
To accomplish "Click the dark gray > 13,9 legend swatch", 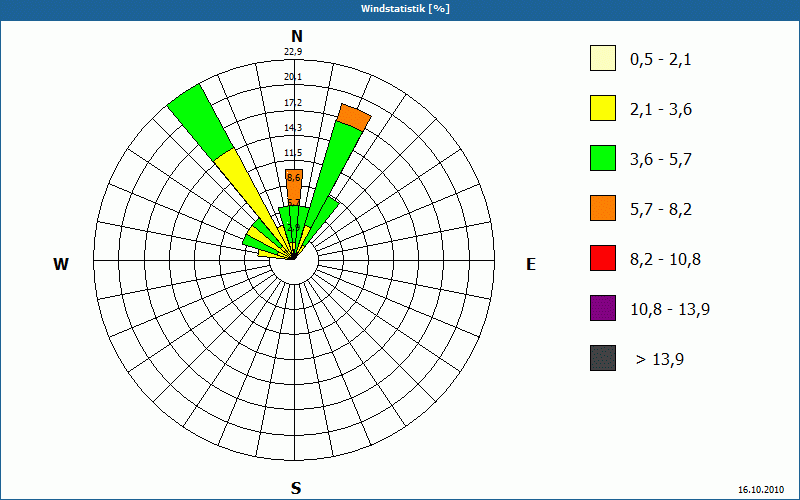I will [603, 358].
